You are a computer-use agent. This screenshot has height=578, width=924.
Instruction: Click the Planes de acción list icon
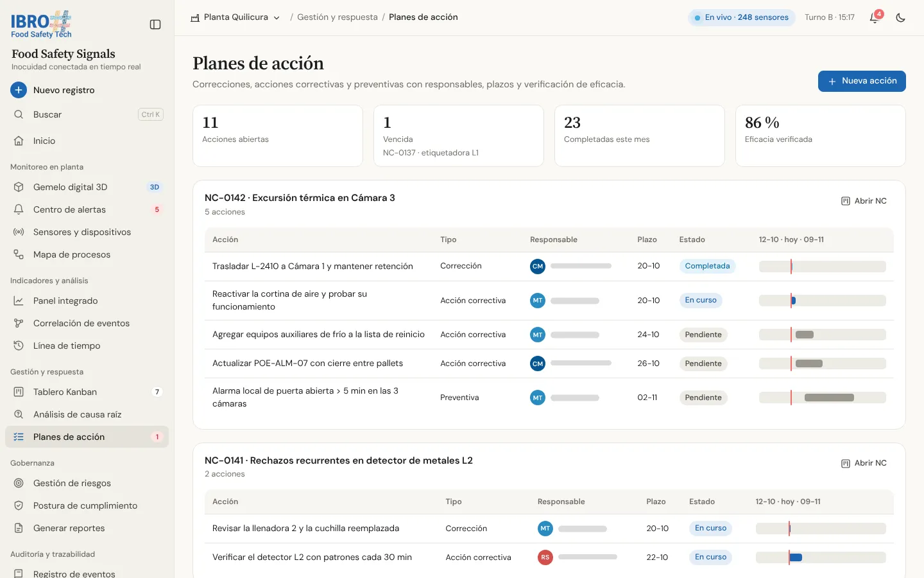(19, 437)
